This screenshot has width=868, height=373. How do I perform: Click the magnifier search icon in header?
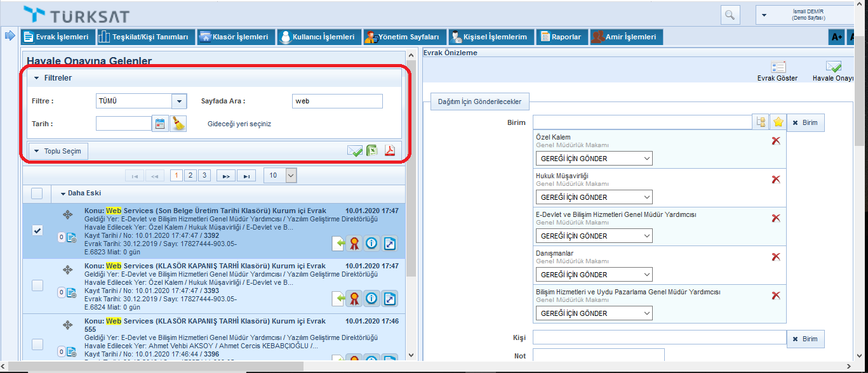point(730,15)
